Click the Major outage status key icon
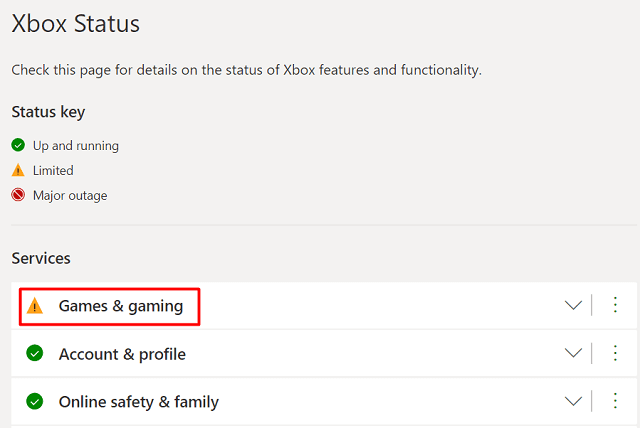This screenshot has width=640, height=428. pos(18,195)
